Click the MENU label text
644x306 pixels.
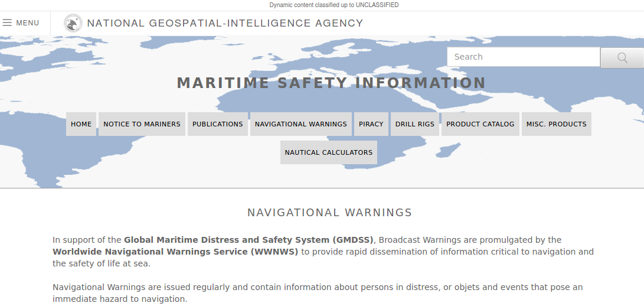tap(28, 23)
